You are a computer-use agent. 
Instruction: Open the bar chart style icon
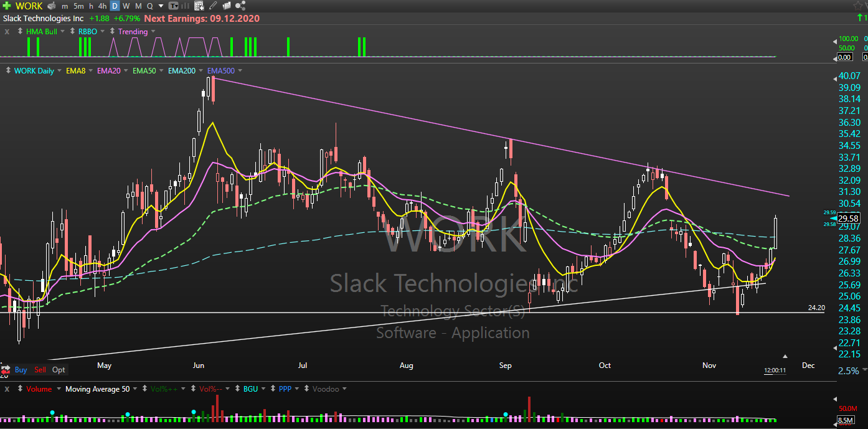pos(186,6)
